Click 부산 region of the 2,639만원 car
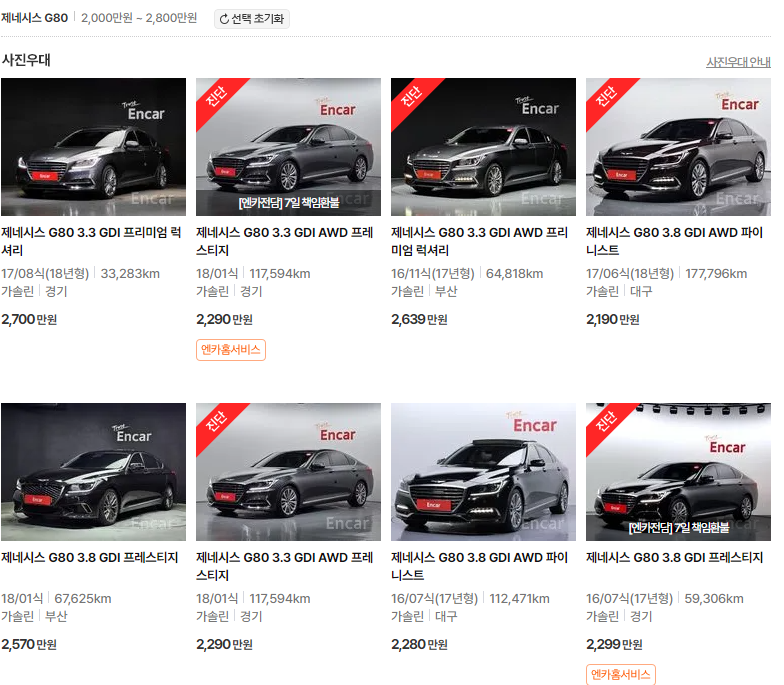This screenshot has width=784, height=685. point(446,292)
